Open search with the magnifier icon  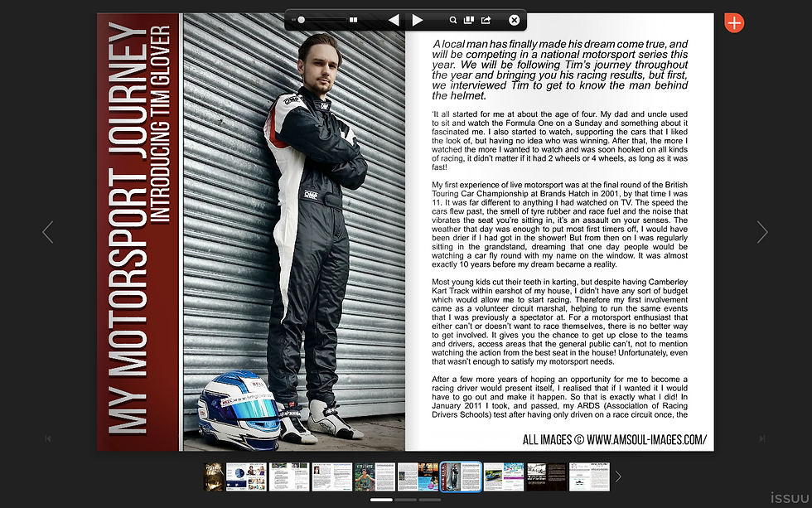click(453, 20)
